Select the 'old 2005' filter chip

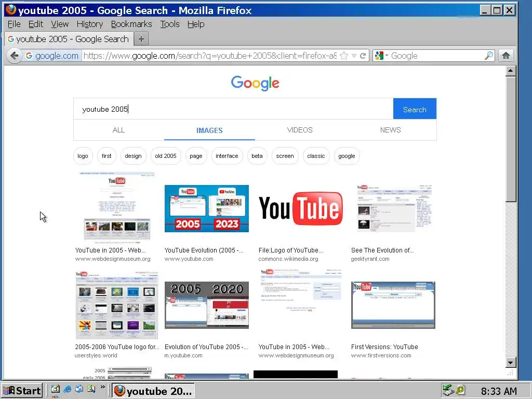166,156
